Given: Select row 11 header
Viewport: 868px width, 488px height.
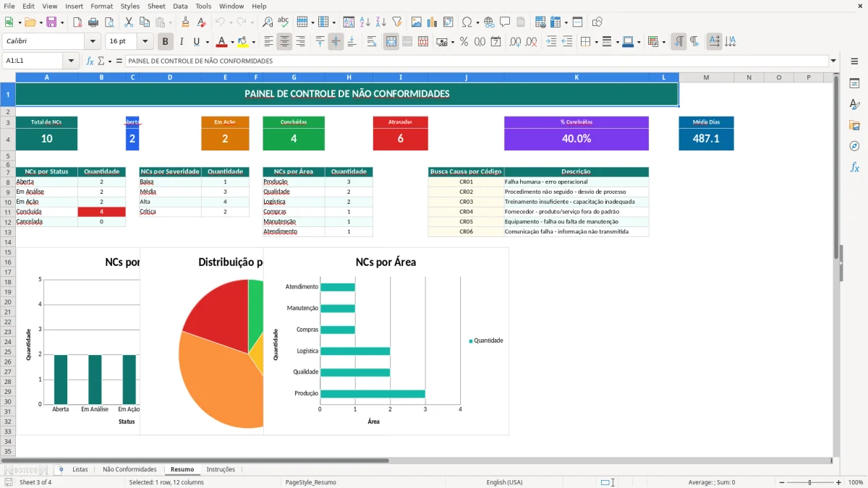Looking at the screenshot, I should [8, 212].
